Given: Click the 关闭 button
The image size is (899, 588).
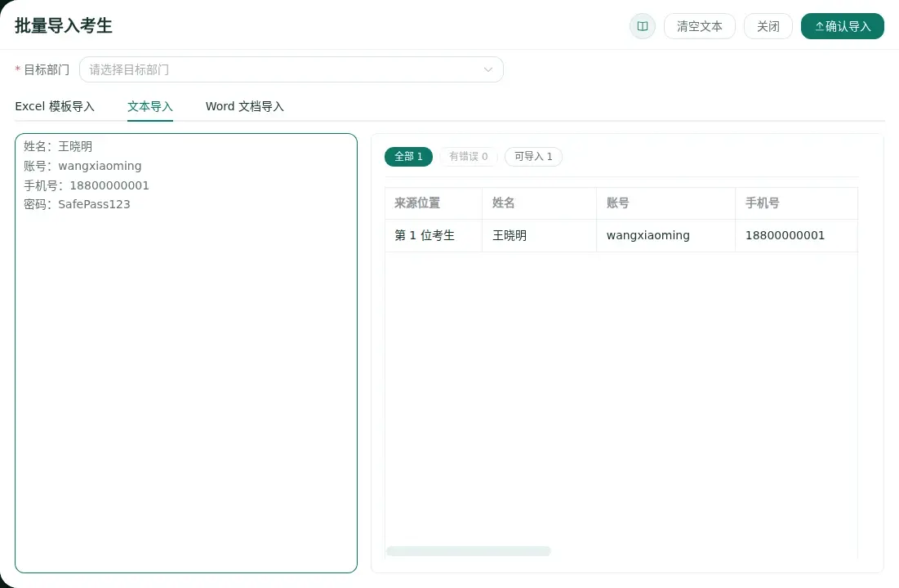Looking at the screenshot, I should [x=768, y=26].
